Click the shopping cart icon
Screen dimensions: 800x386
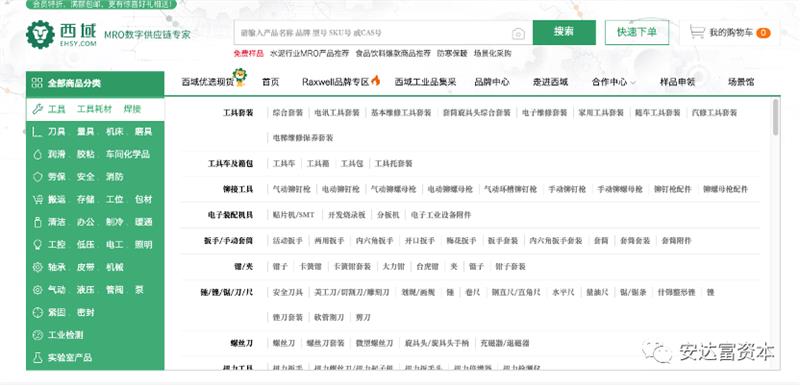pyautogui.click(x=696, y=32)
